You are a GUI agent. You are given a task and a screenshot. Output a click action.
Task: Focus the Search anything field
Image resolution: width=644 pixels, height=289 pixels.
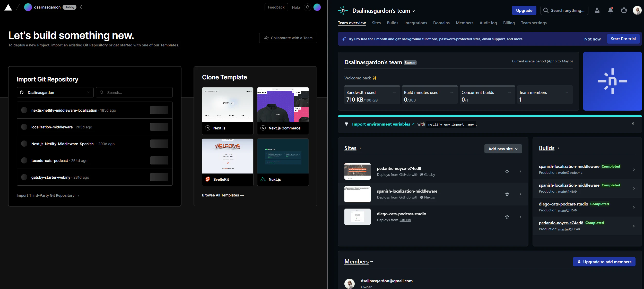point(564,10)
